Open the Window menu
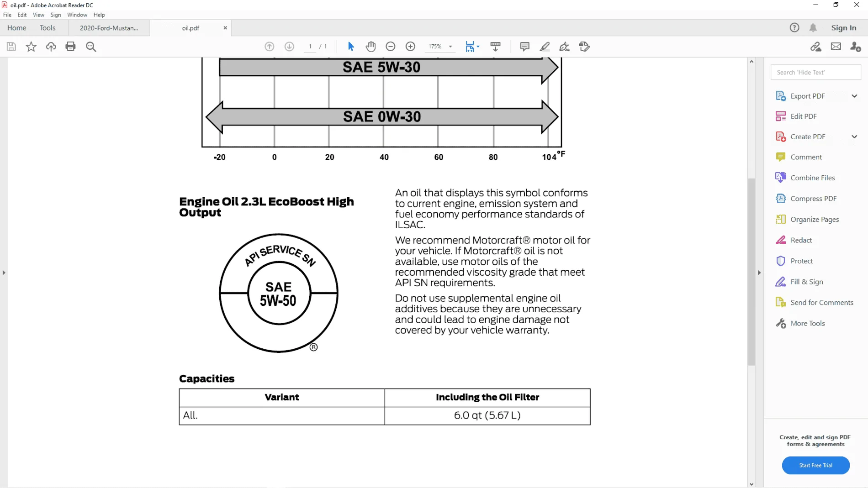The width and height of the screenshot is (868, 488). tap(77, 15)
